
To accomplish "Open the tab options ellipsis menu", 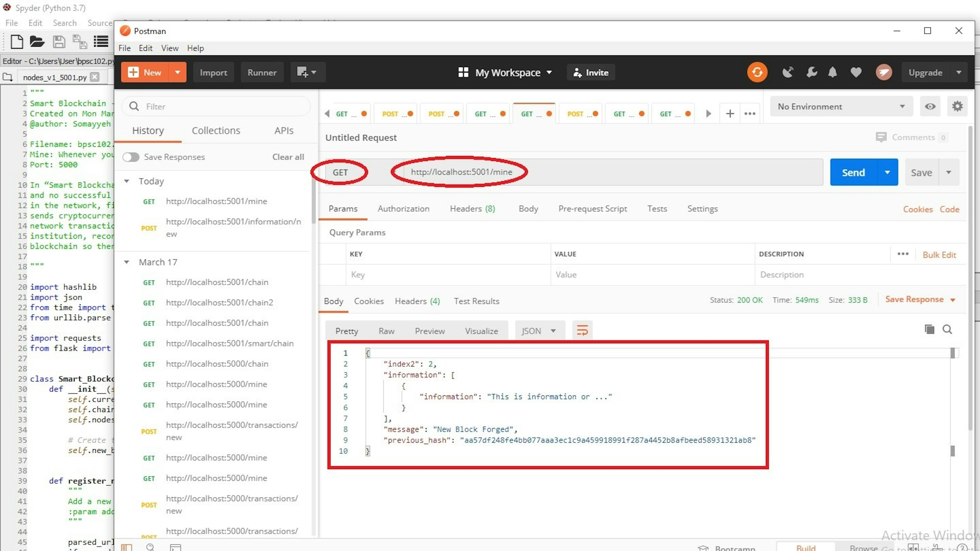I will (750, 113).
